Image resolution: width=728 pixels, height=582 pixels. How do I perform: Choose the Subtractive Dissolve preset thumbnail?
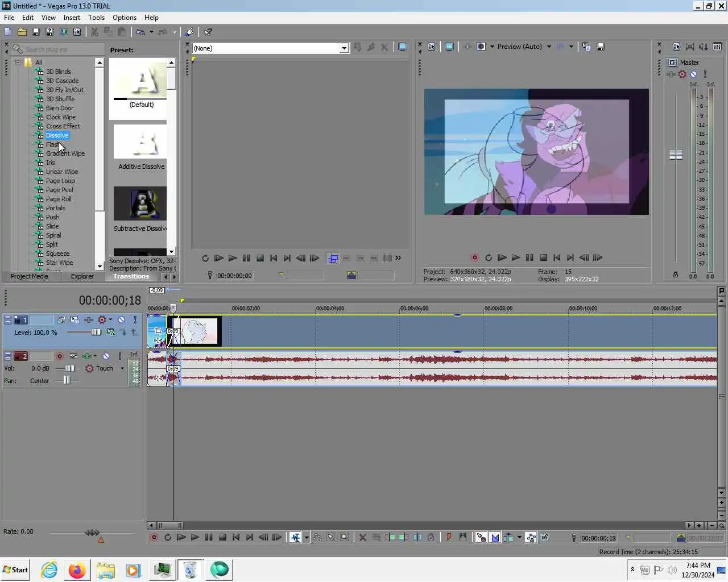[140, 203]
